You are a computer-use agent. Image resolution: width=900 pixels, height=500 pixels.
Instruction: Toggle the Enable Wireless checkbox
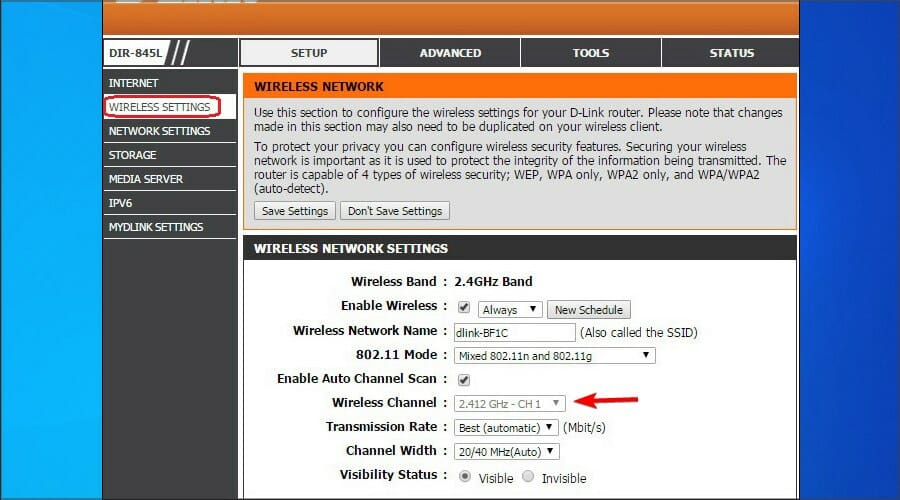click(464, 307)
